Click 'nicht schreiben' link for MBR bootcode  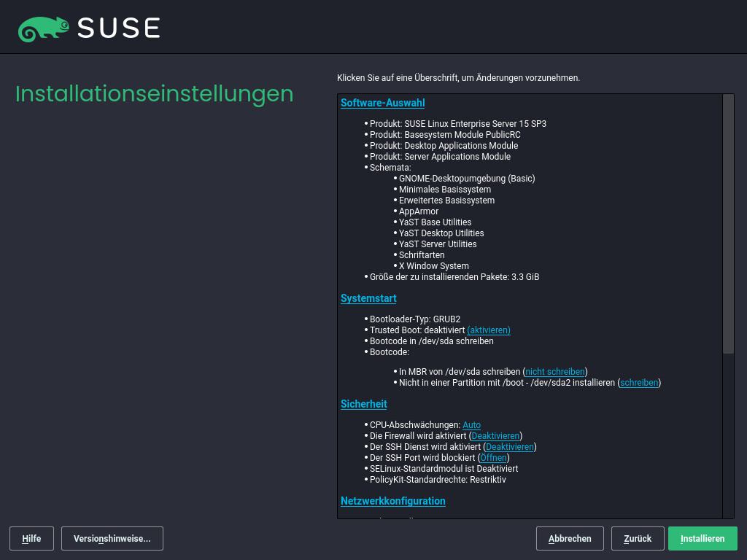pos(555,371)
